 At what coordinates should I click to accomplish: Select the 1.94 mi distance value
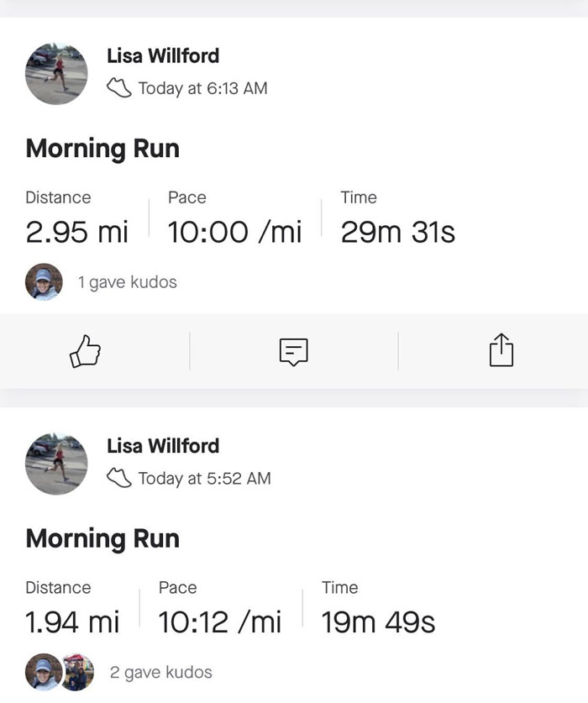[72, 622]
